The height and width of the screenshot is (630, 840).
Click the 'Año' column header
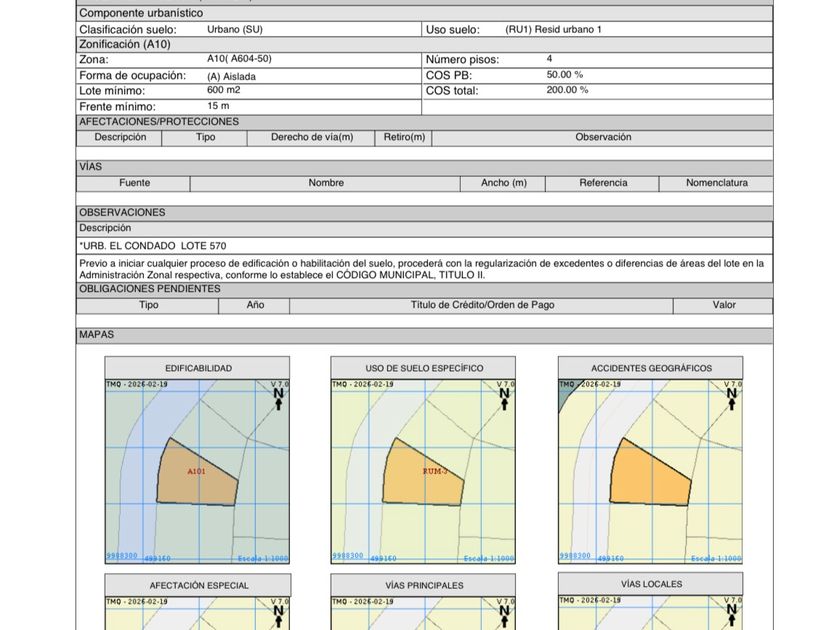click(255, 305)
